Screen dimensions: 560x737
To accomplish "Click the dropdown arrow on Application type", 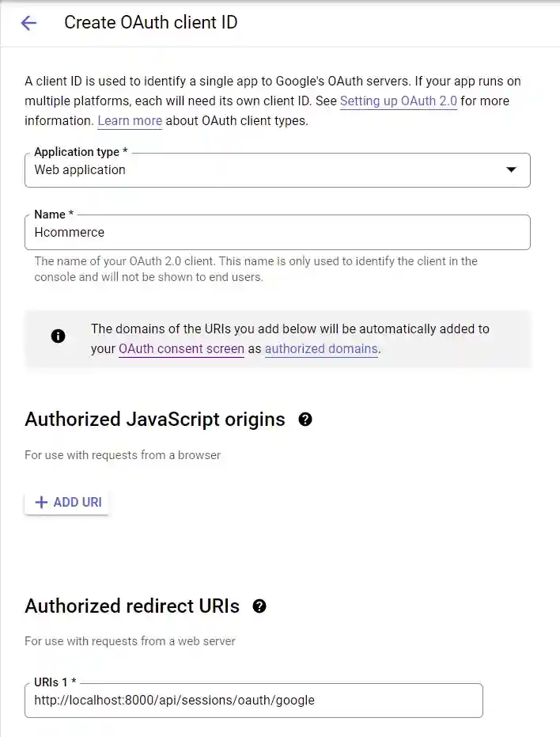I will pyautogui.click(x=510, y=169).
